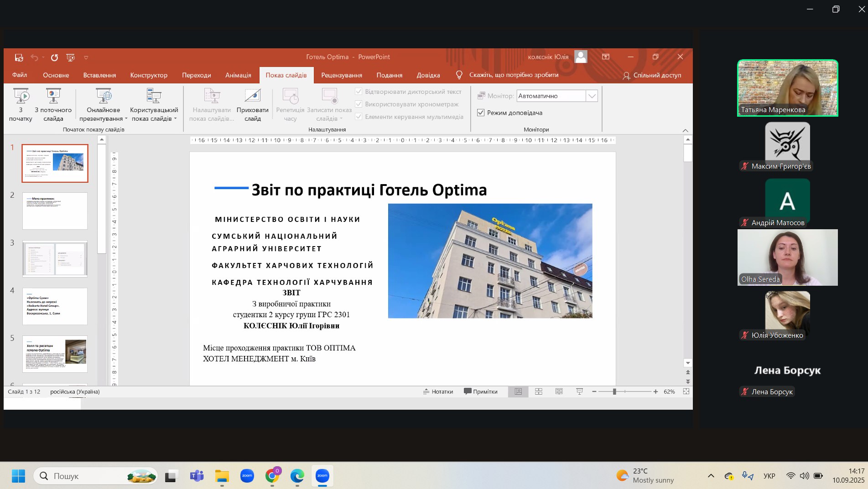Viewport: 868px width, 489px height.
Task: Switch to Основне ribbon tab
Action: click(56, 75)
